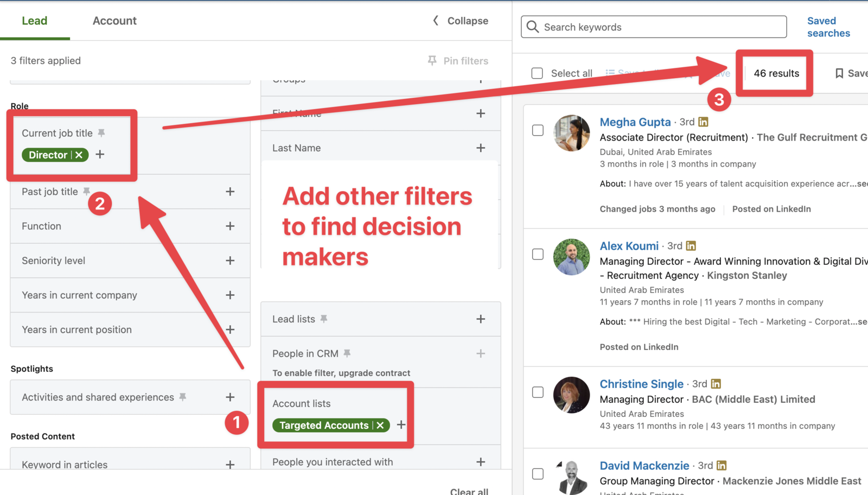
Task: Click pin icon beside People in CRM
Action: pos(347,353)
